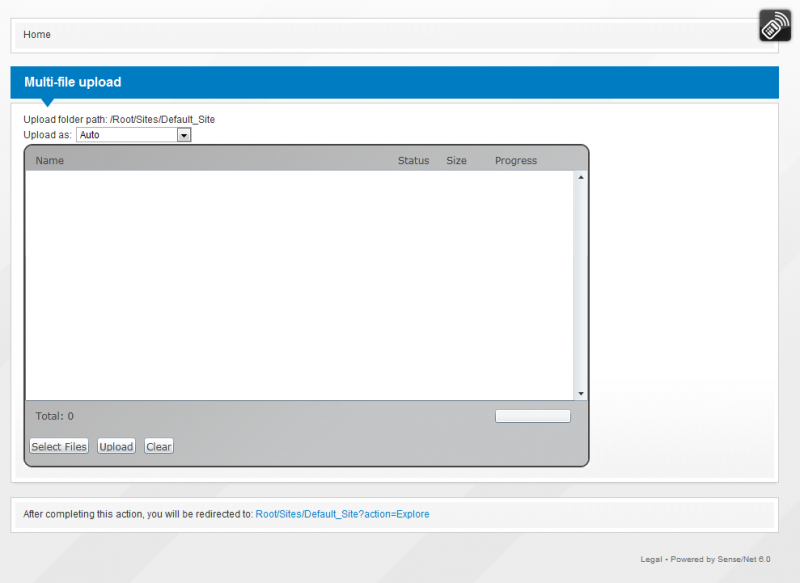
Task: Open the Upload as Auto dropdown
Action: pos(134,135)
